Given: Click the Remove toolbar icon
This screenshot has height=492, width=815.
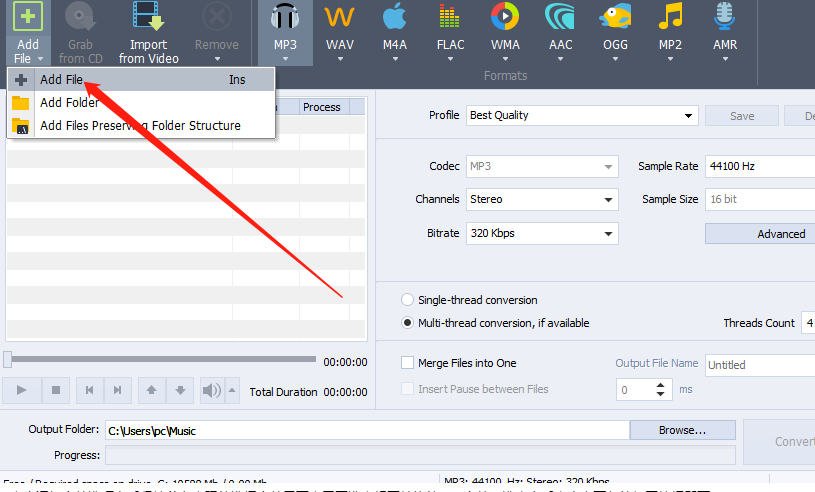Looking at the screenshot, I should 217,17.
